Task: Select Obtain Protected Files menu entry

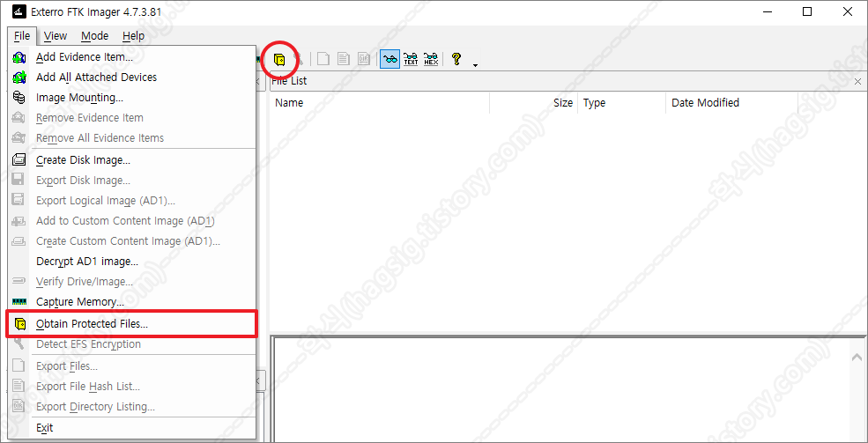Action: pyautogui.click(x=132, y=324)
